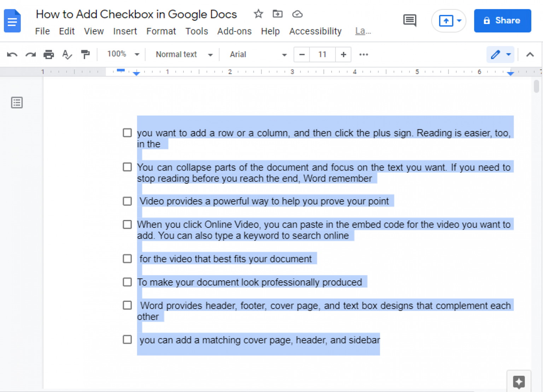Click the text 'keyword to search online'
This screenshot has width=543, height=392.
(x=296, y=236)
